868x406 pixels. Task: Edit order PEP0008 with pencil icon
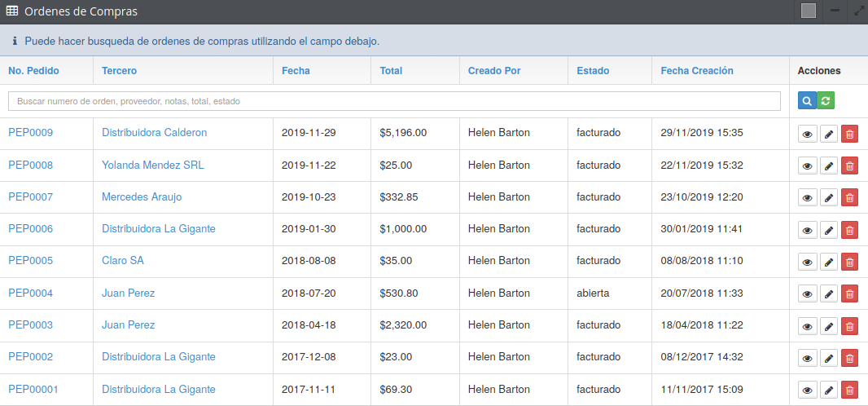[828, 166]
